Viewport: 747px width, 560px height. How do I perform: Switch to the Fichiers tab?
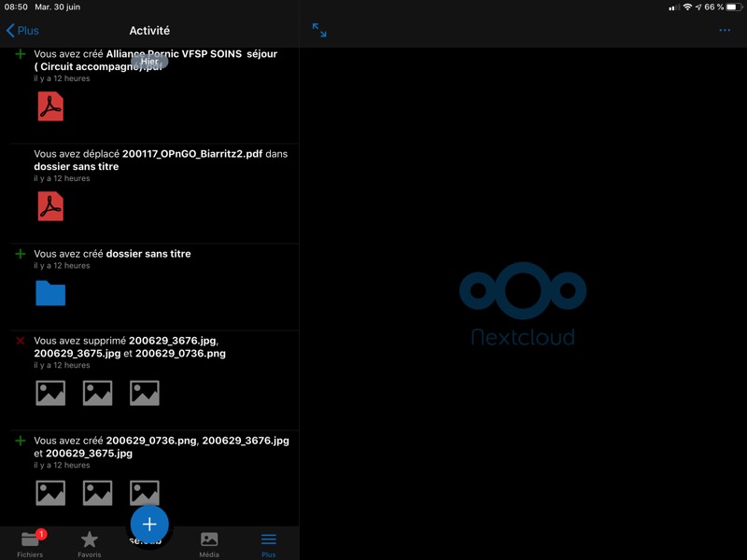click(x=30, y=543)
